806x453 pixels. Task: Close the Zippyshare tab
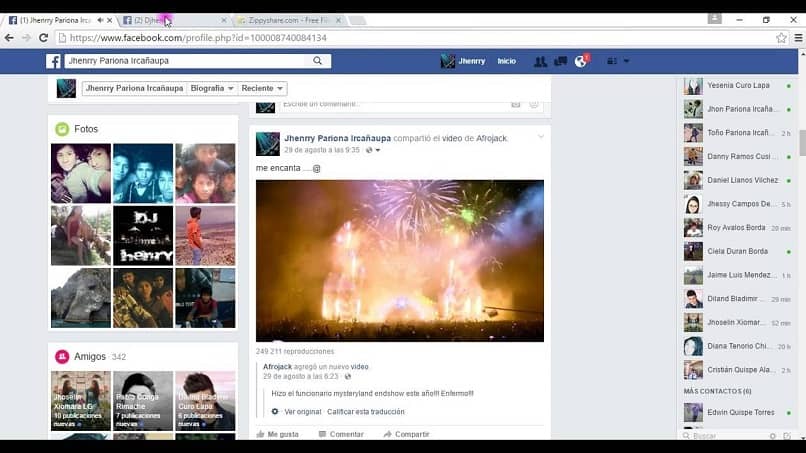pyautogui.click(x=338, y=20)
